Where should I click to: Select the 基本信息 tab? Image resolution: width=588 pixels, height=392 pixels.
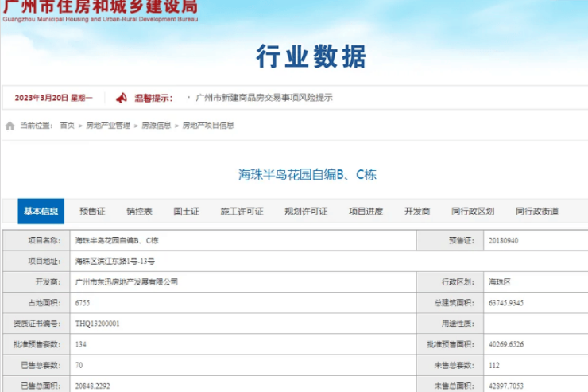pos(41,212)
